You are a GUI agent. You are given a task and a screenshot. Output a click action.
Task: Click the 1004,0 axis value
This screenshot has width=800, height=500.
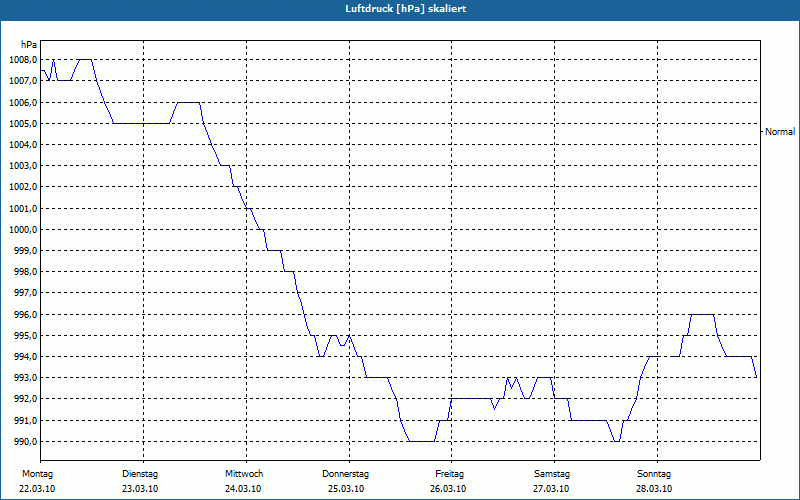[x=23, y=144]
